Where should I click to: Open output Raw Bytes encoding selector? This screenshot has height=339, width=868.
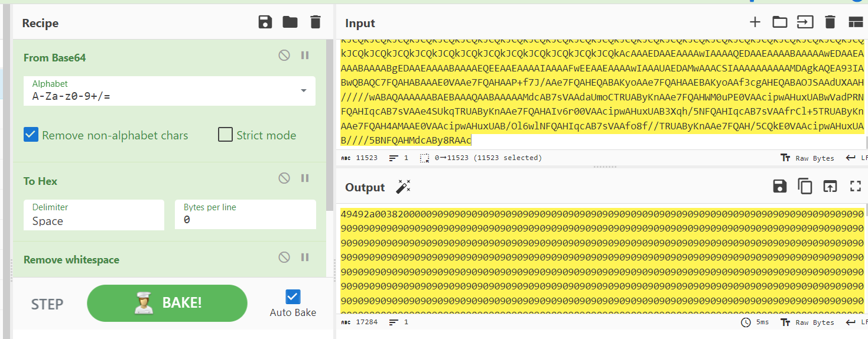click(807, 322)
